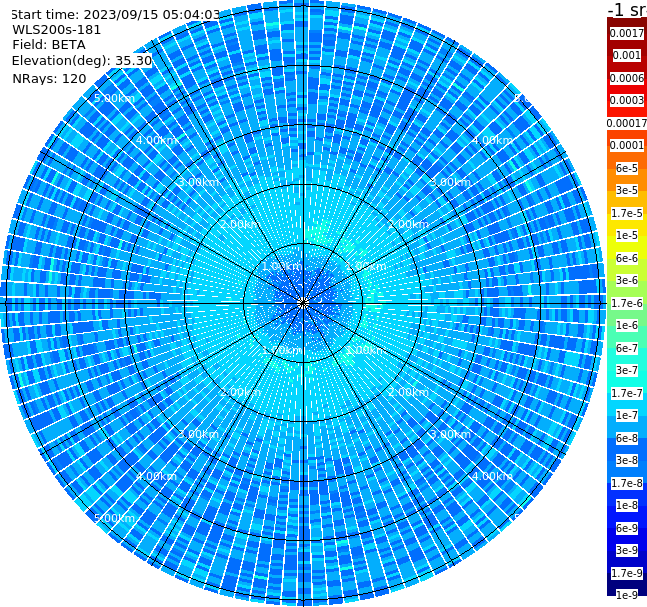
Task: Click the 0.0017 color bar value
Action: point(627,33)
